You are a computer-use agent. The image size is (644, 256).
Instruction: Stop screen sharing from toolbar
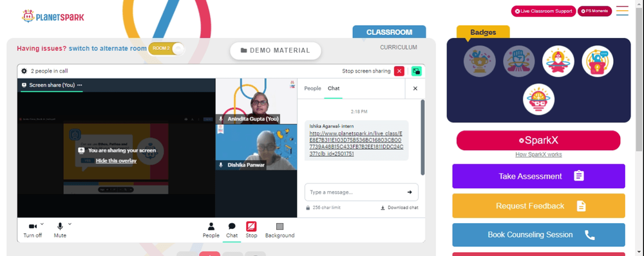coord(251,230)
